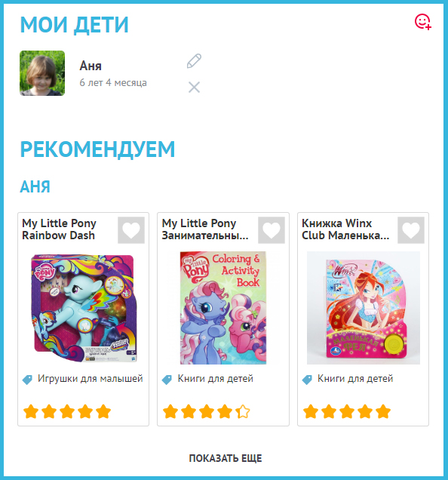This screenshot has width=448, height=480.
Task: Open Аня's profile photo
Action: click(x=42, y=73)
